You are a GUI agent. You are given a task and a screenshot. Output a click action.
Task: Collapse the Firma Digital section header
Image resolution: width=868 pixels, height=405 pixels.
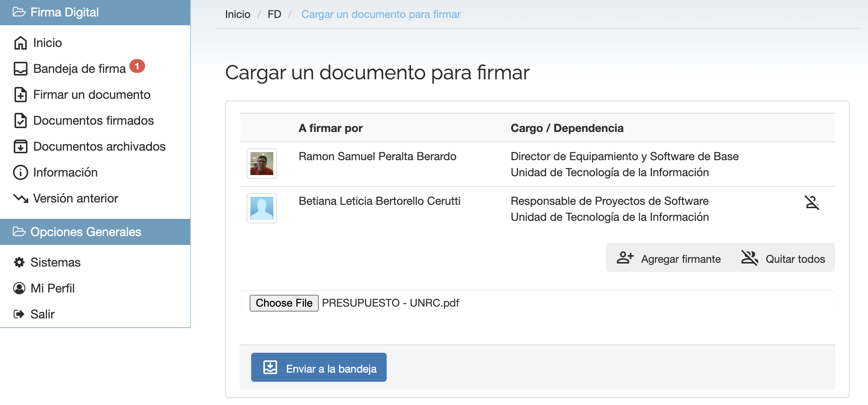click(x=65, y=12)
